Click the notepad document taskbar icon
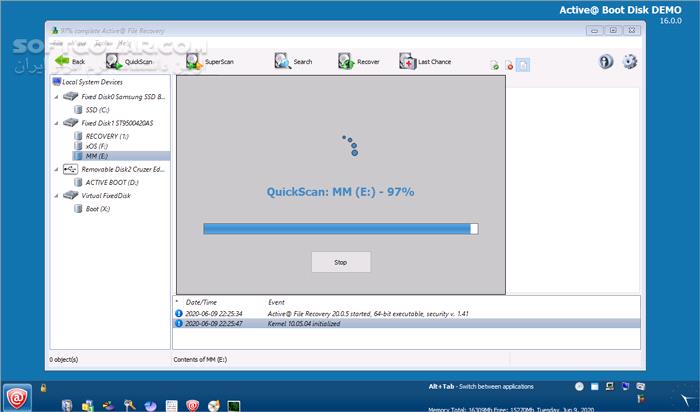700x412 pixels. pos(171,405)
